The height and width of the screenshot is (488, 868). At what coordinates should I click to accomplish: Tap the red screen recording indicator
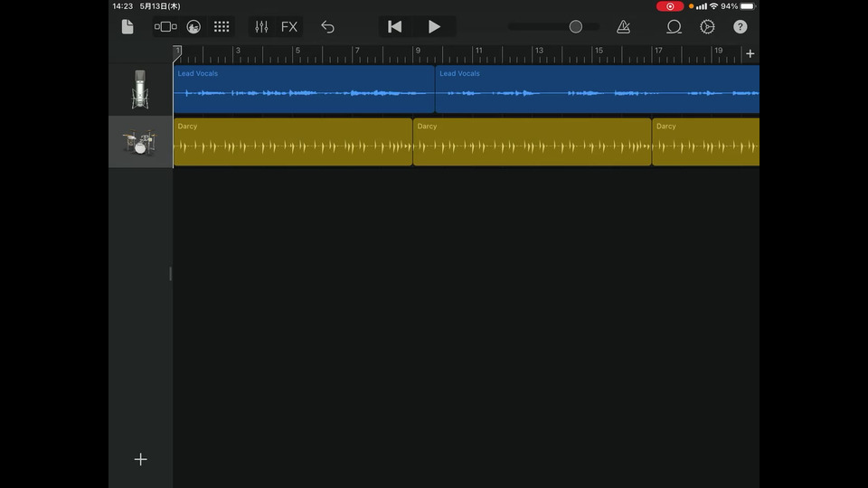[670, 6]
